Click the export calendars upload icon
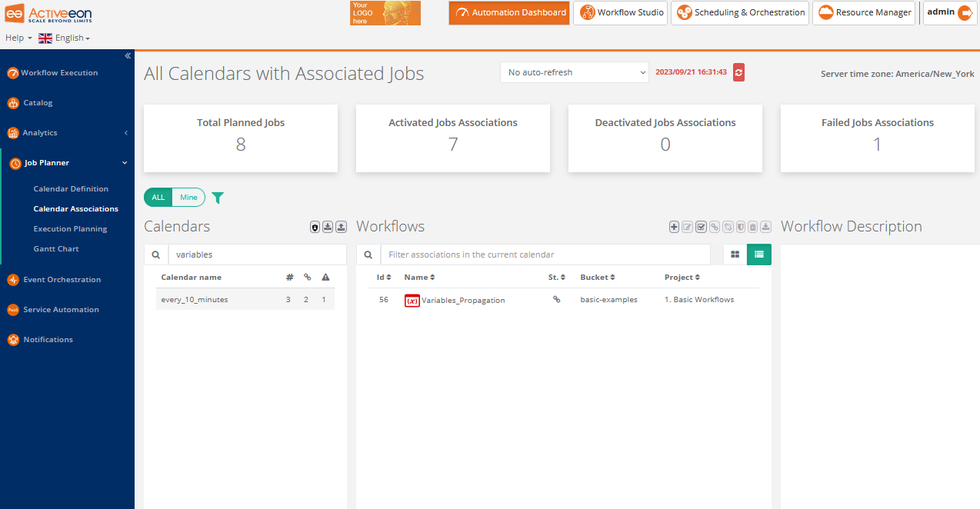 click(341, 227)
